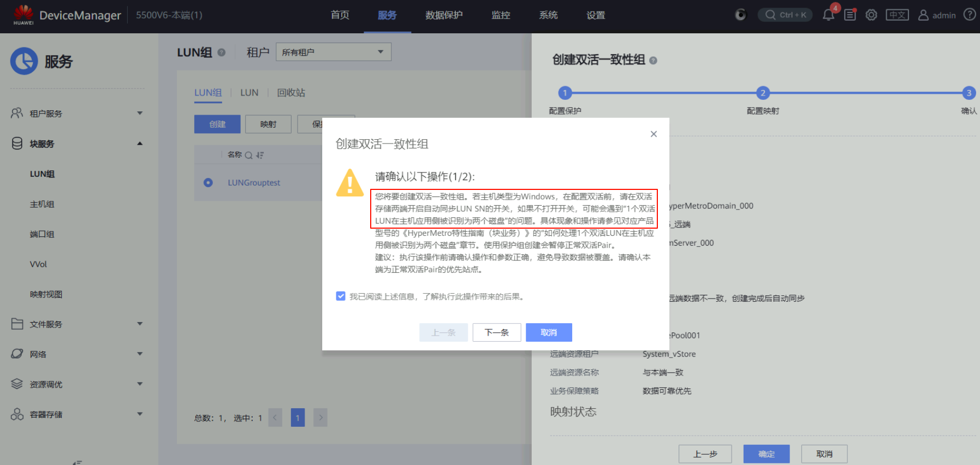The image size is (980, 465).
Task: Open the alarm bell notifications
Action: pyautogui.click(x=828, y=15)
